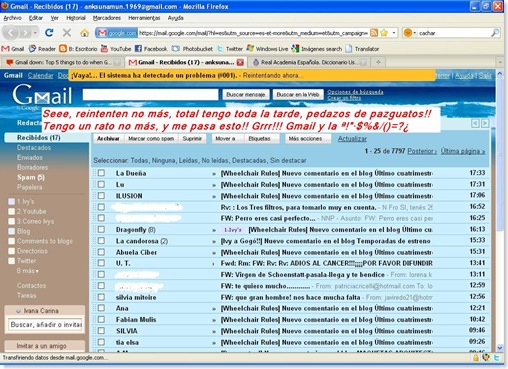
Task: Open a new tab with the plus icon
Action: click(378, 62)
